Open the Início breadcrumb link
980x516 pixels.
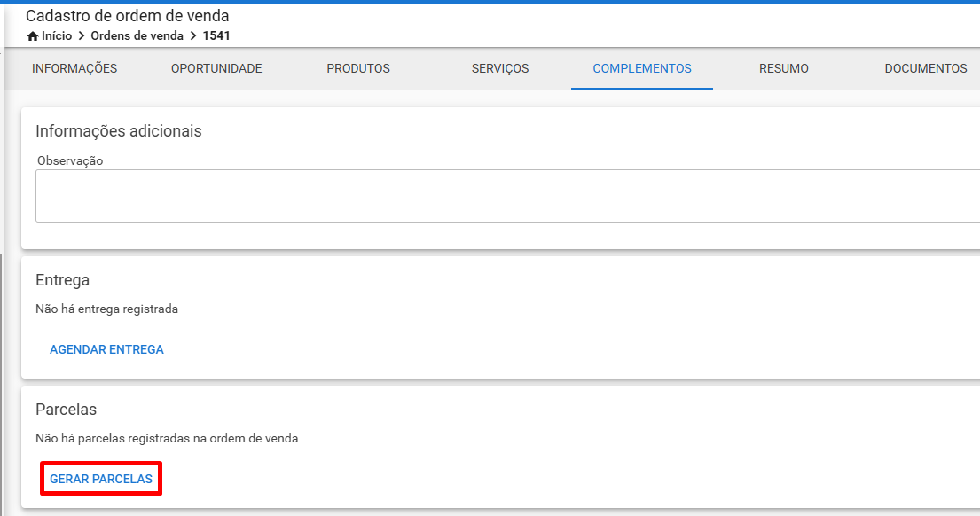click(x=56, y=36)
